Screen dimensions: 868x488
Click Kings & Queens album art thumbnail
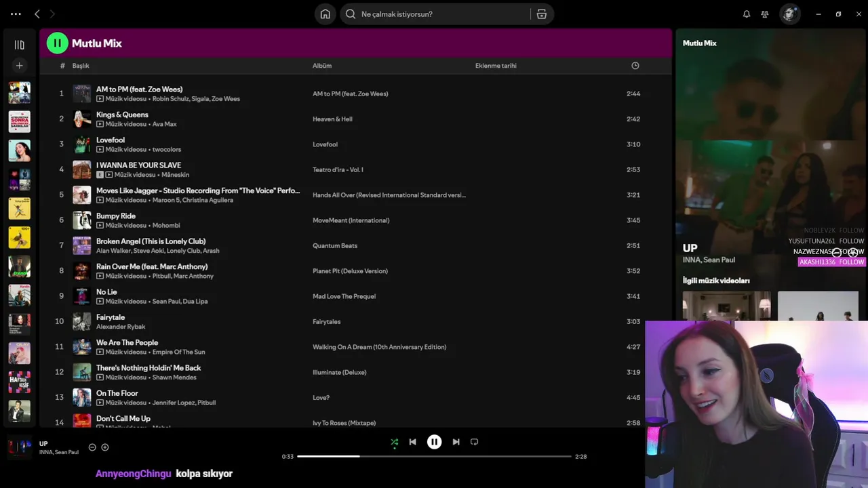tap(82, 119)
